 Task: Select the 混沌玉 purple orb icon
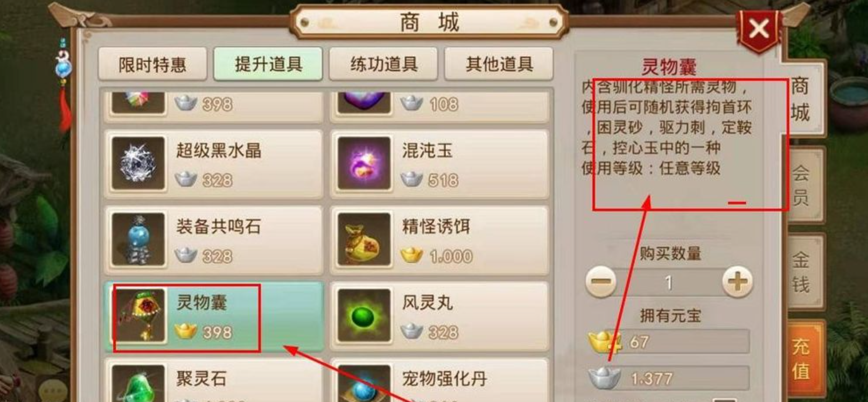tap(364, 164)
